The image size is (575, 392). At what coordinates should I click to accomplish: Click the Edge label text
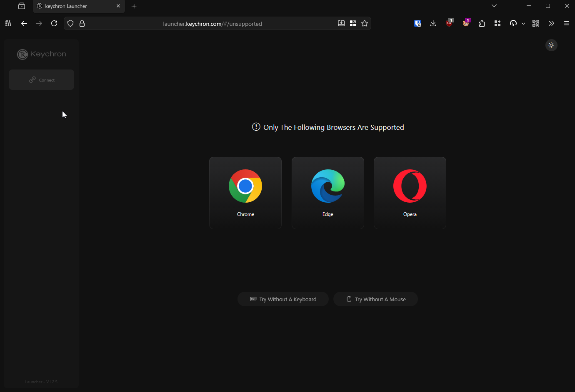coord(328,214)
